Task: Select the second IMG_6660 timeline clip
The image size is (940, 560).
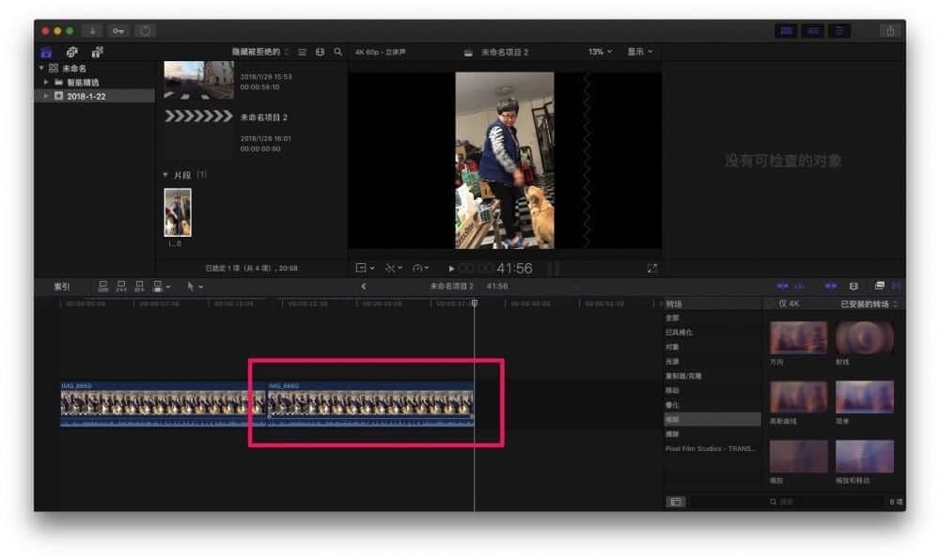Action: (370, 402)
